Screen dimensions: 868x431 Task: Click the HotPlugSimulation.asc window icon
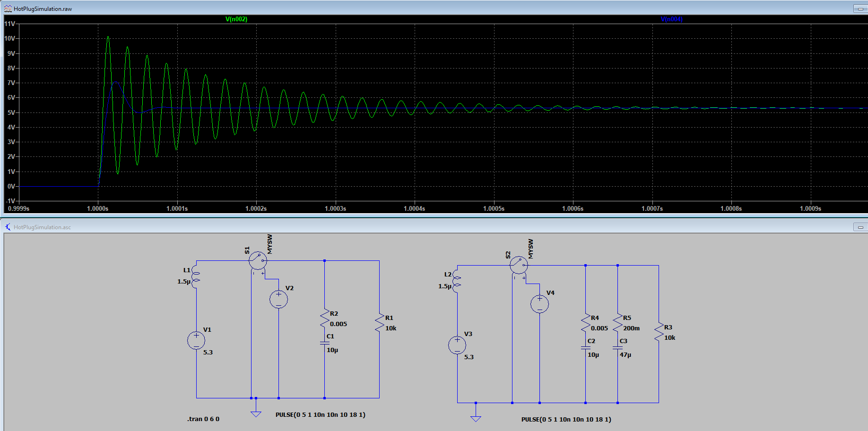tap(8, 227)
